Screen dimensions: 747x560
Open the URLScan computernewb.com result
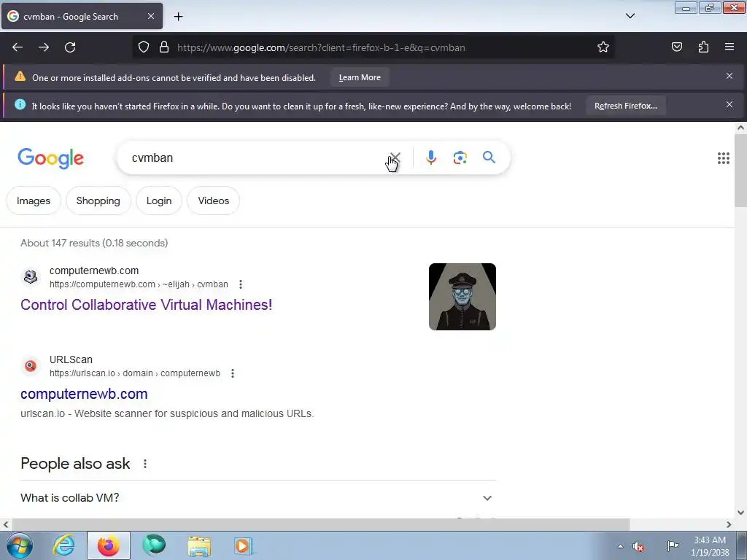(x=84, y=394)
